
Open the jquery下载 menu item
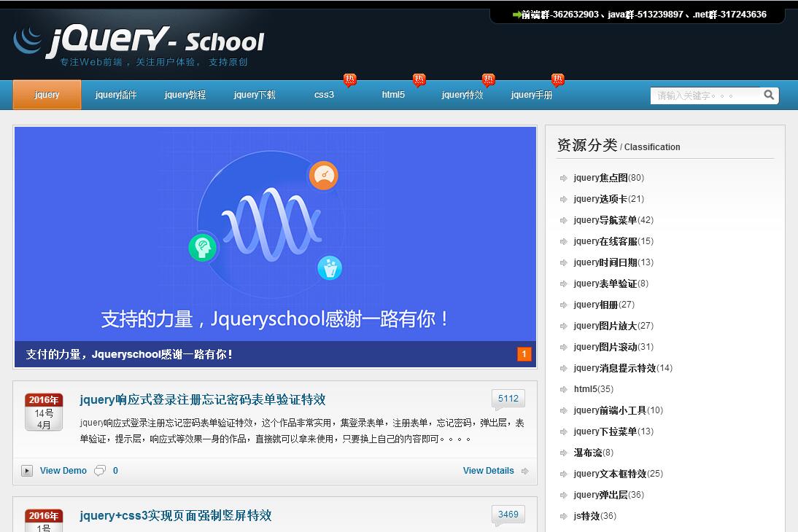255,95
